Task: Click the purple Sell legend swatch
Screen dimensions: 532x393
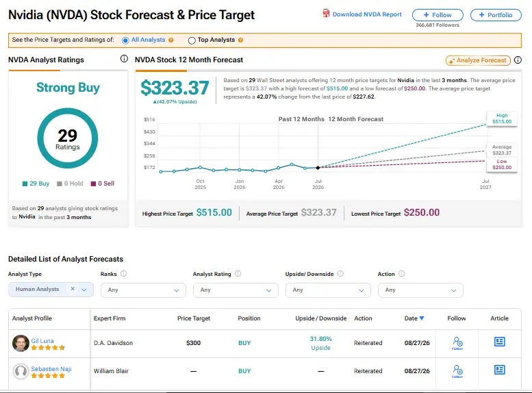Action: 93,183
